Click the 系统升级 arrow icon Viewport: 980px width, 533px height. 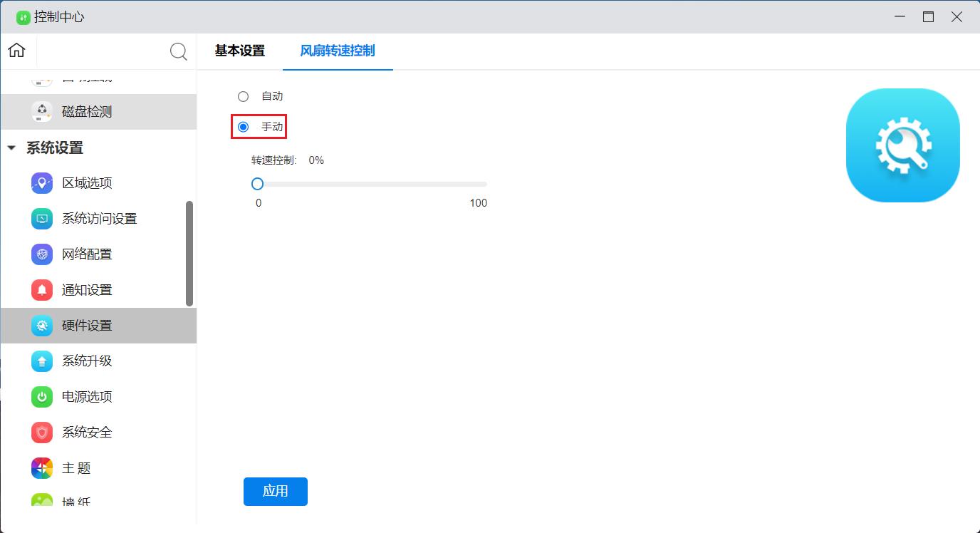coord(42,361)
